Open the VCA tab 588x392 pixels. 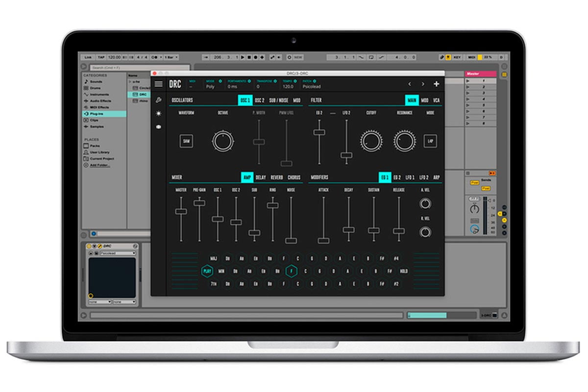click(x=436, y=100)
